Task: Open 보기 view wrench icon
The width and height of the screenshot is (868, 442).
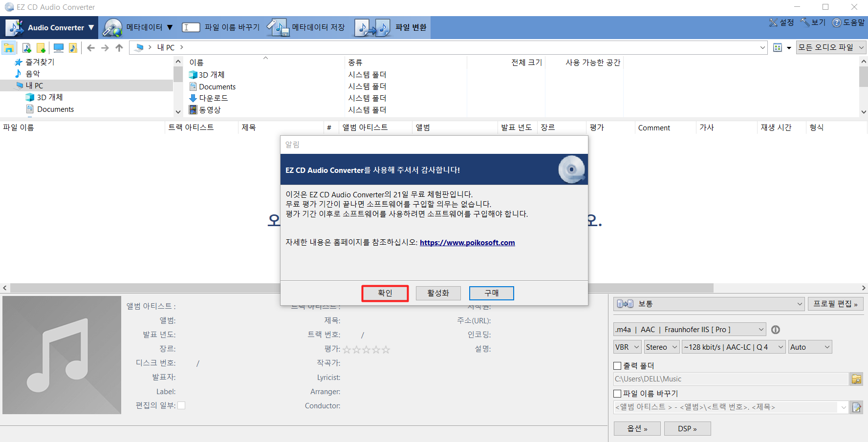Action: coord(805,22)
